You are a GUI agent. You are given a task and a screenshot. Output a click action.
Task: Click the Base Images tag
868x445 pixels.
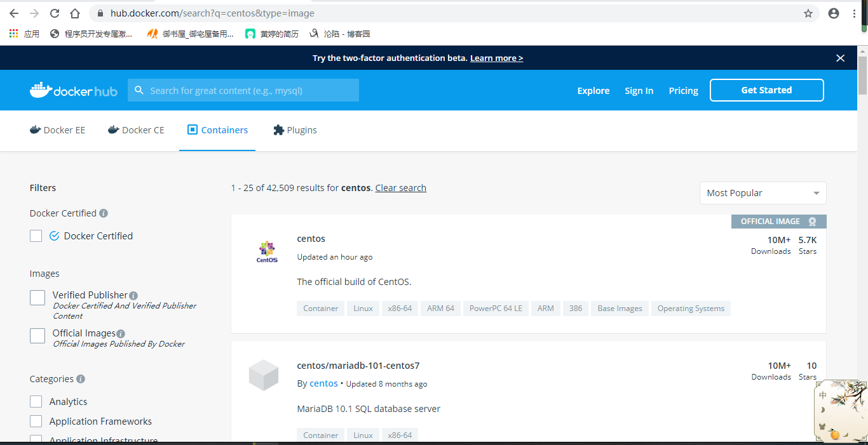[620, 309]
